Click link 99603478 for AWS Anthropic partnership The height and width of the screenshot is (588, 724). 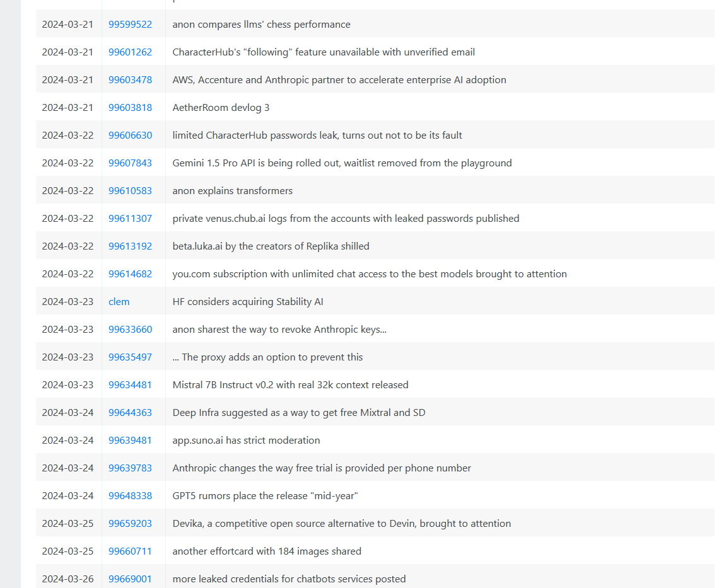130,80
